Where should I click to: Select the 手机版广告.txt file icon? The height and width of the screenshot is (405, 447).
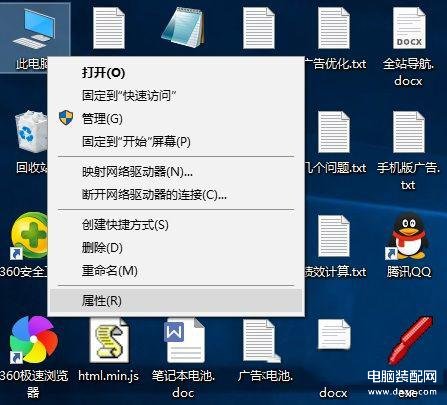coord(409,132)
